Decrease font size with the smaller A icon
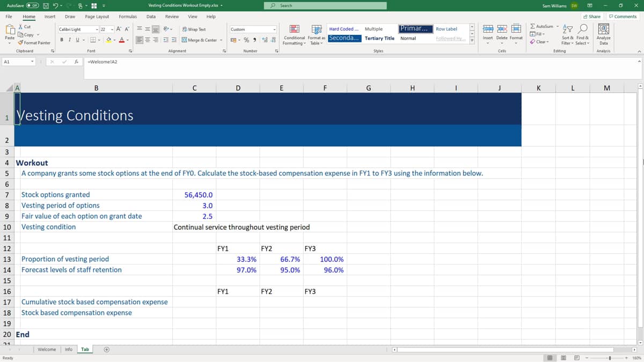Image resolution: width=644 pixels, height=362 pixels. pos(127,29)
